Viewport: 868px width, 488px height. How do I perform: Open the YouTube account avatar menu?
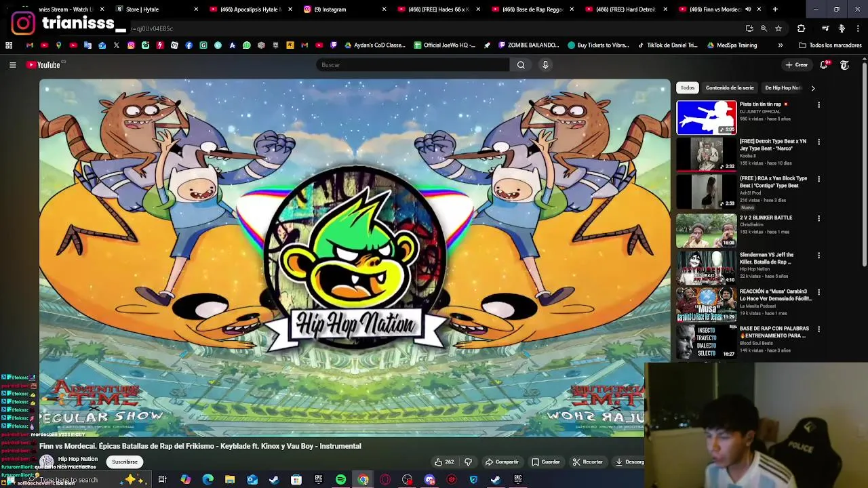point(844,65)
